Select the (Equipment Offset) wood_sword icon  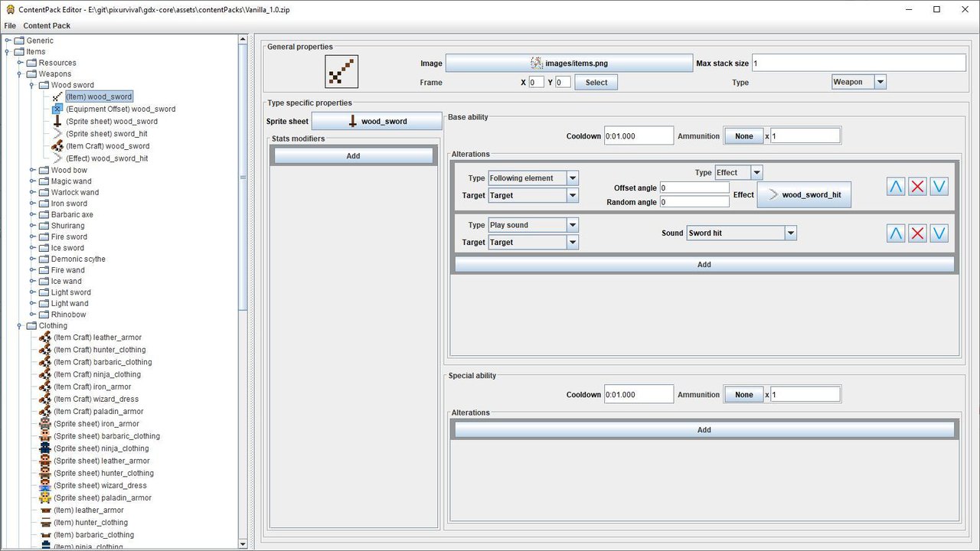tap(57, 109)
